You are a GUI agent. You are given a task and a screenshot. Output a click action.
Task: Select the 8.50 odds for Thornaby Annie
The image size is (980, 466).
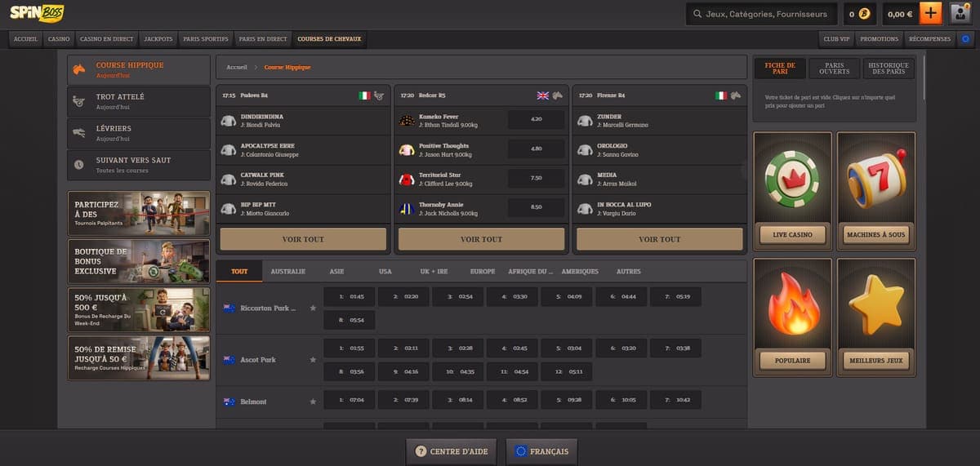(537, 207)
